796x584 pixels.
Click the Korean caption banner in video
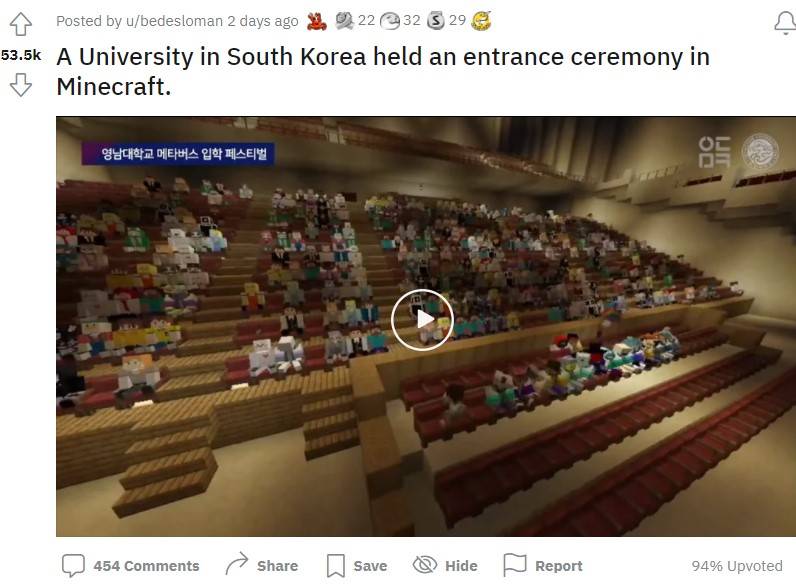[178, 153]
